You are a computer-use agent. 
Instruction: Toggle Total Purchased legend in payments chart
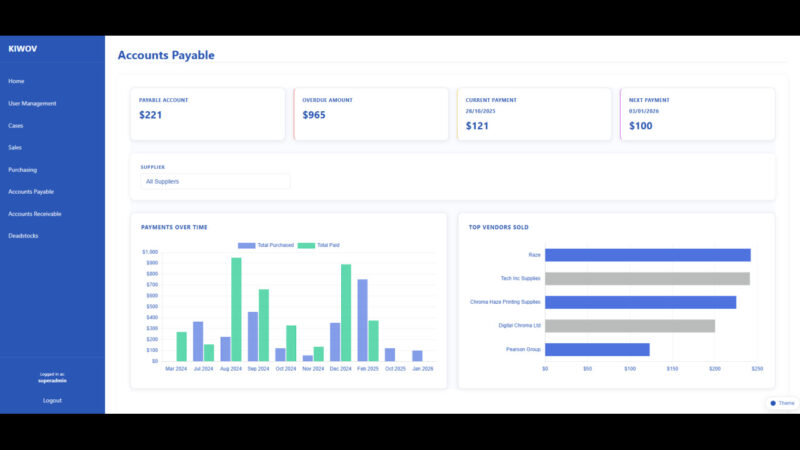point(266,245)
